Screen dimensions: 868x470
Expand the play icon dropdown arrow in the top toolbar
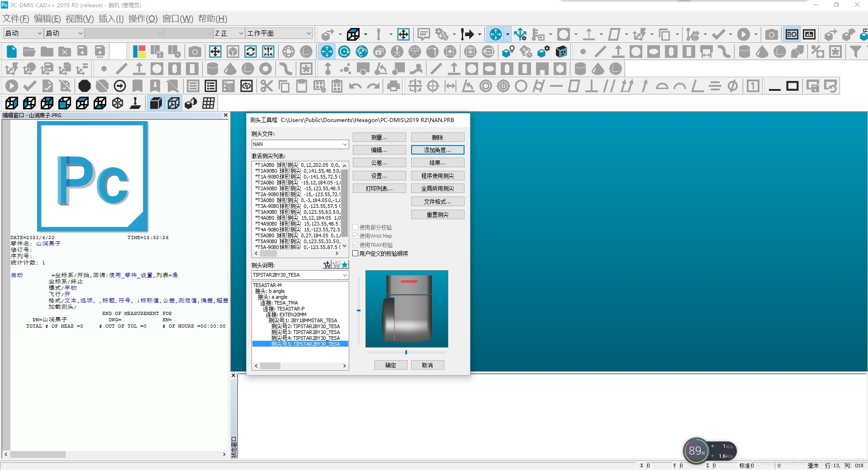(x=756, y=34)
